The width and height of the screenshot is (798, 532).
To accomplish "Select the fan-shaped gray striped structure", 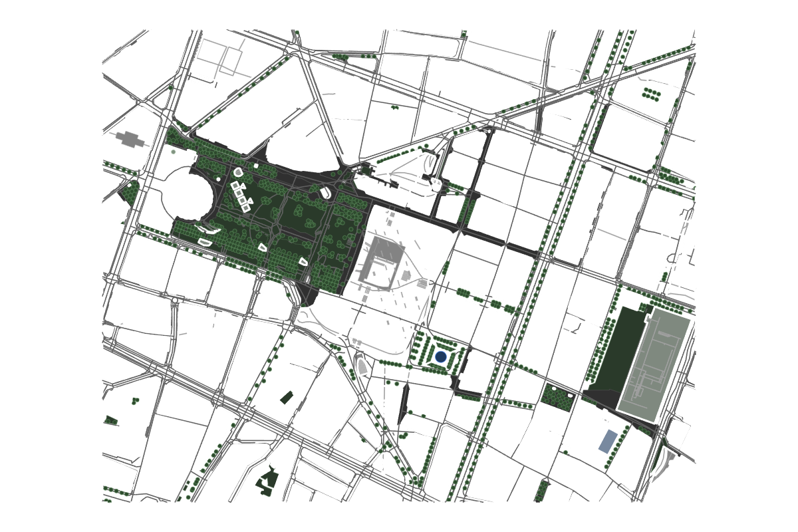I will pos(362,366).
